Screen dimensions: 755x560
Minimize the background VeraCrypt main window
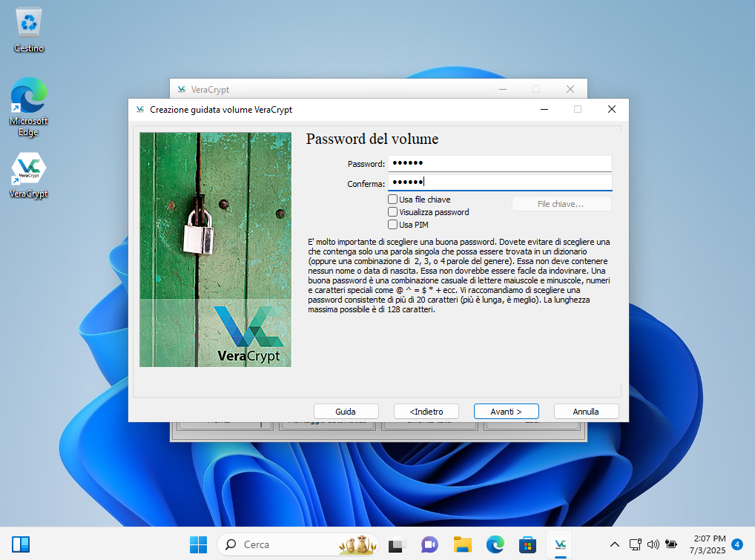point(503,89)
